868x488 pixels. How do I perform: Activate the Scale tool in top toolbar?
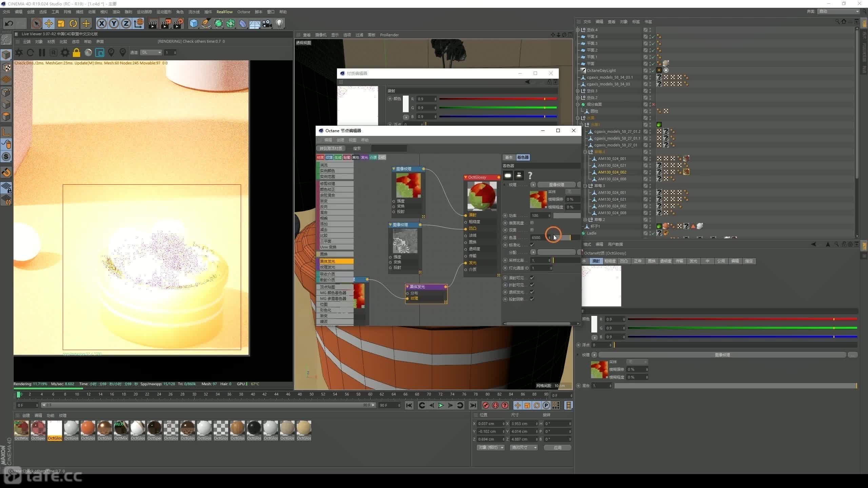(x=61, y=23)
